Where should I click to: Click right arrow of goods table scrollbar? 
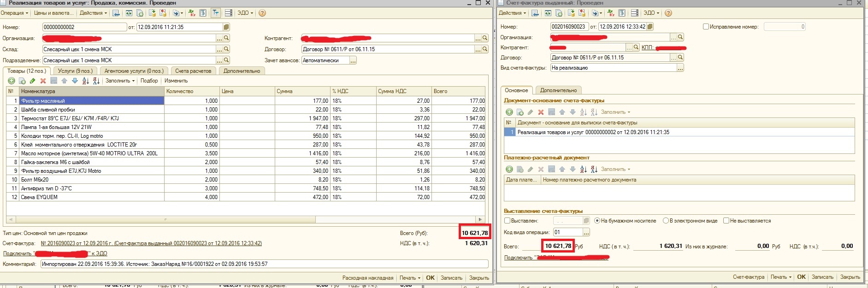tap(480, 220)
